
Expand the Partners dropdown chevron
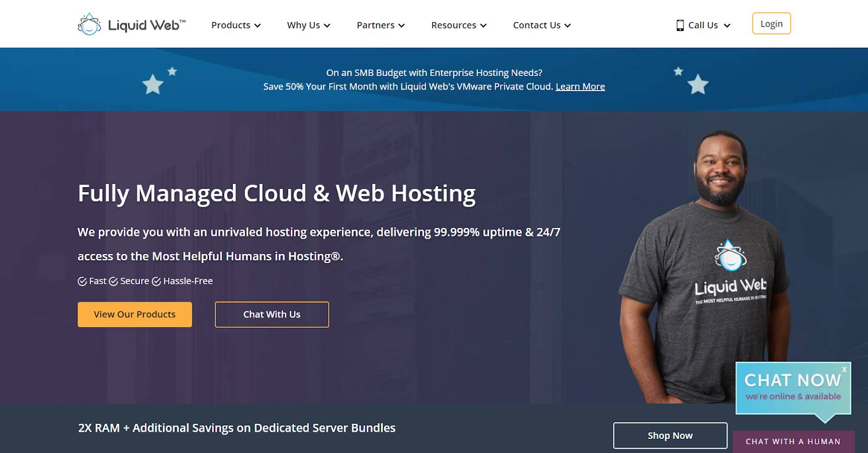click(401, 25)
